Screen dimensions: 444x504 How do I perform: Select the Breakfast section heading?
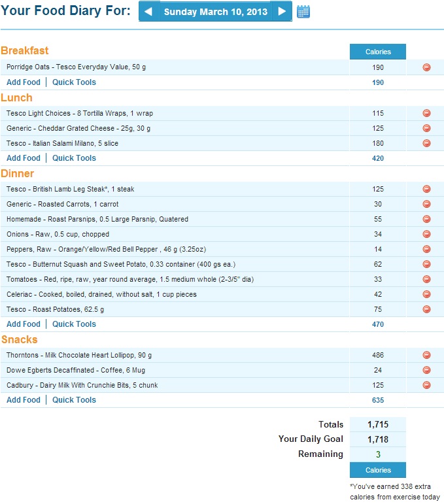[24, 50]
